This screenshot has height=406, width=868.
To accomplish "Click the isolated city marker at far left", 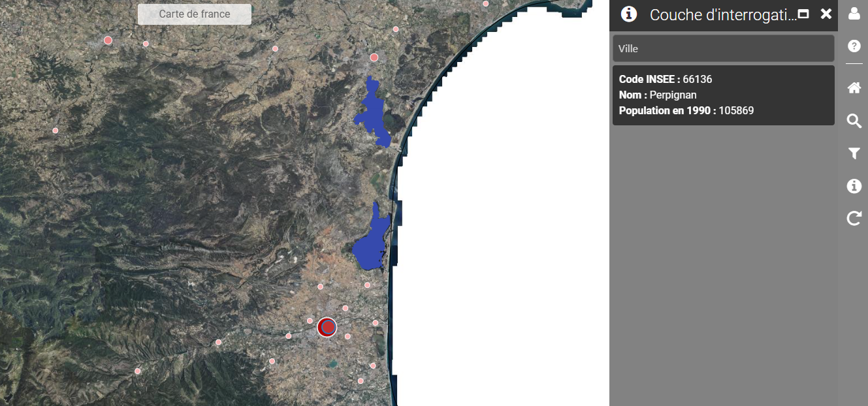I will pyautogui.click(x=55, y=131).
